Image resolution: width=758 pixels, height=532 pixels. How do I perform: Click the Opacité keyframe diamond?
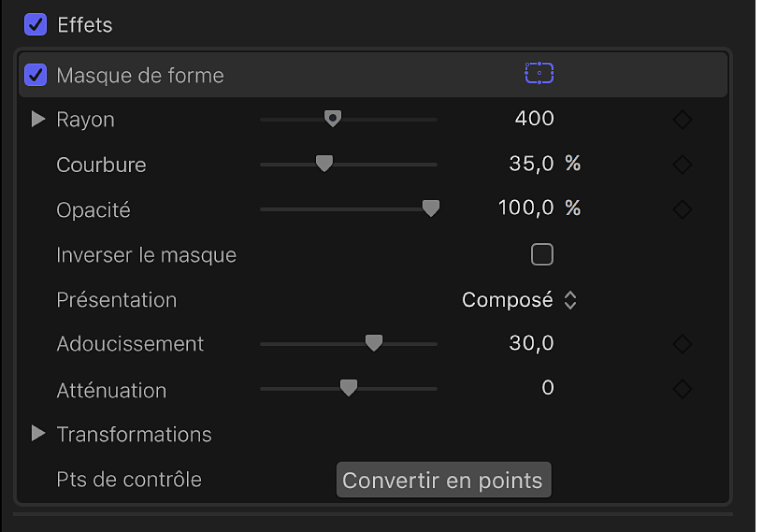[x=682, y=210]
